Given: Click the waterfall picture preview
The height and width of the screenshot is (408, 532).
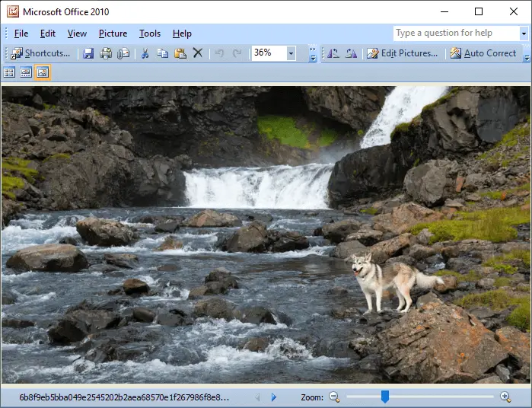Looking at the screenshot, I should 266,234.
